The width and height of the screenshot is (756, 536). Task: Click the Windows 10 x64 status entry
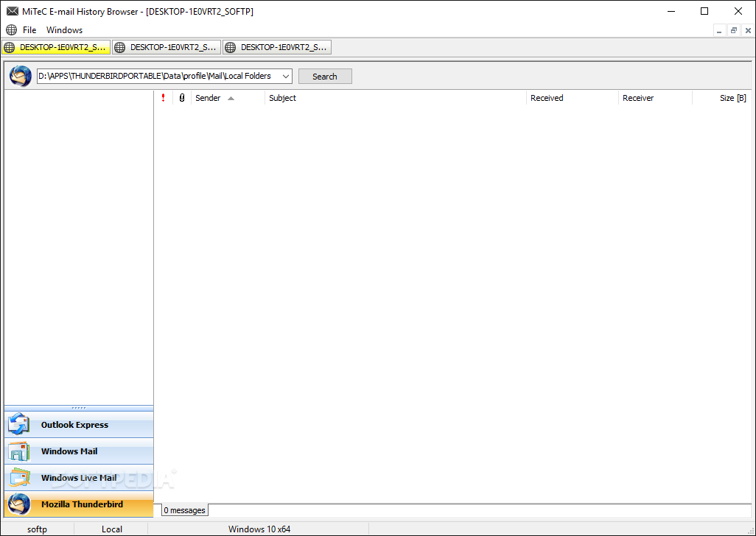[259, 529]
